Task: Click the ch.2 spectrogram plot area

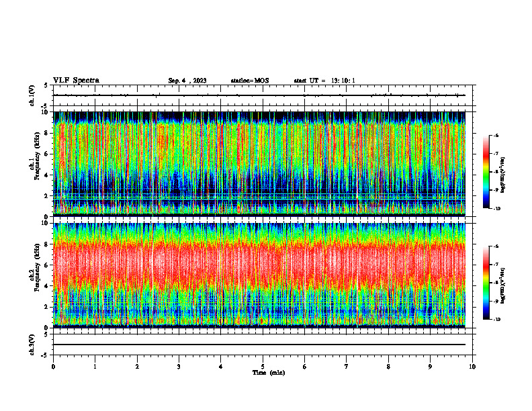Action: 259,275
